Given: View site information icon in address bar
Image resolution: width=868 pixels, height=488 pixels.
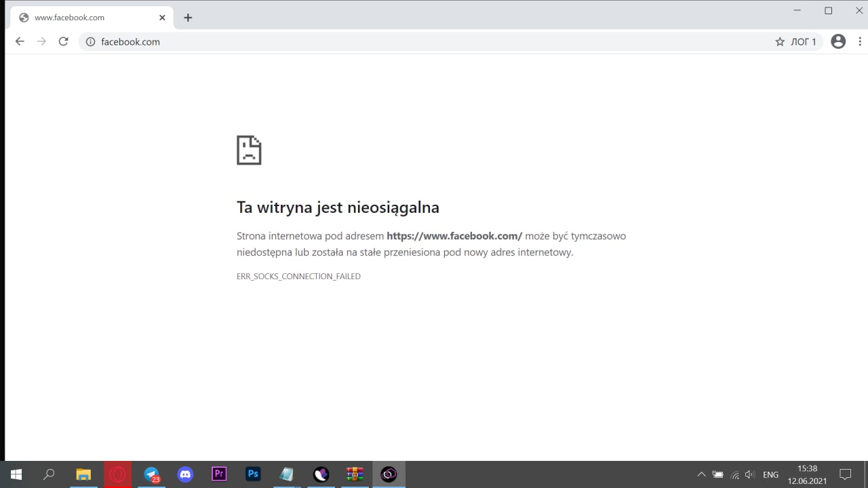Looking at the screenshot, I should click(90, 42).
